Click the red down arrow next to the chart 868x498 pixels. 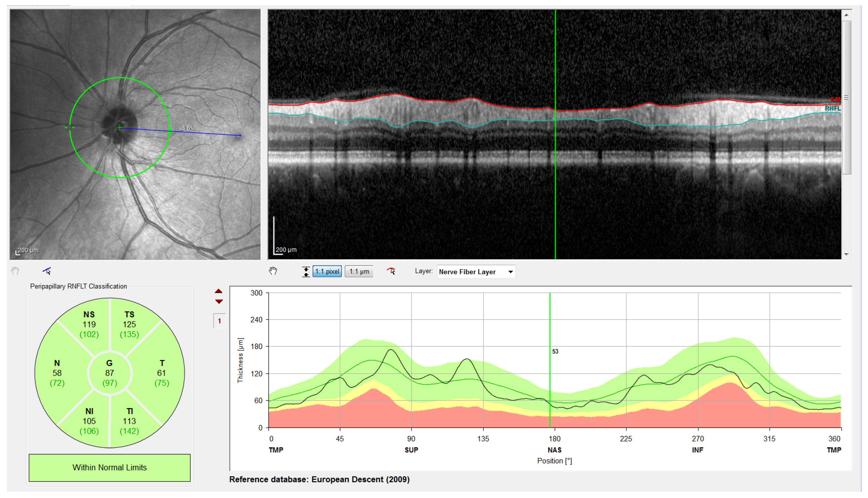219,302
